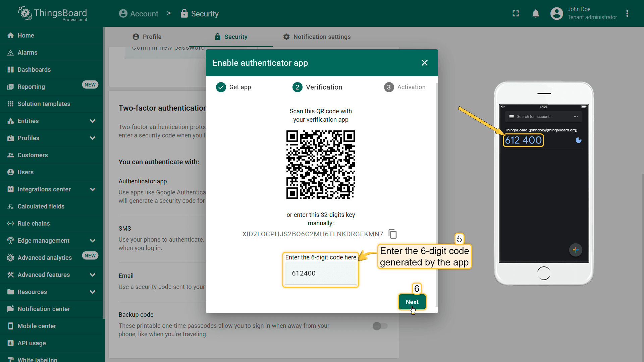This screenshot has height=362, width=644.
Task: Expand the Resources submenu
Action: pos(93,292)
